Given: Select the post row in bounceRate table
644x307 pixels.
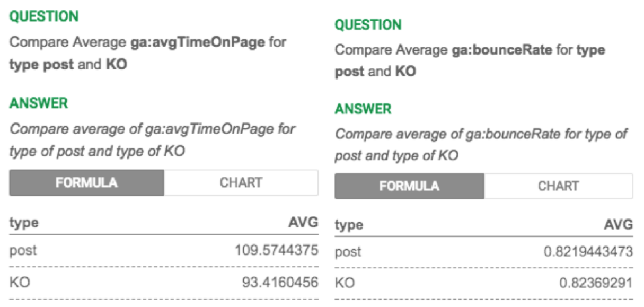Looking at the screenshot, I should coord(484,251).
